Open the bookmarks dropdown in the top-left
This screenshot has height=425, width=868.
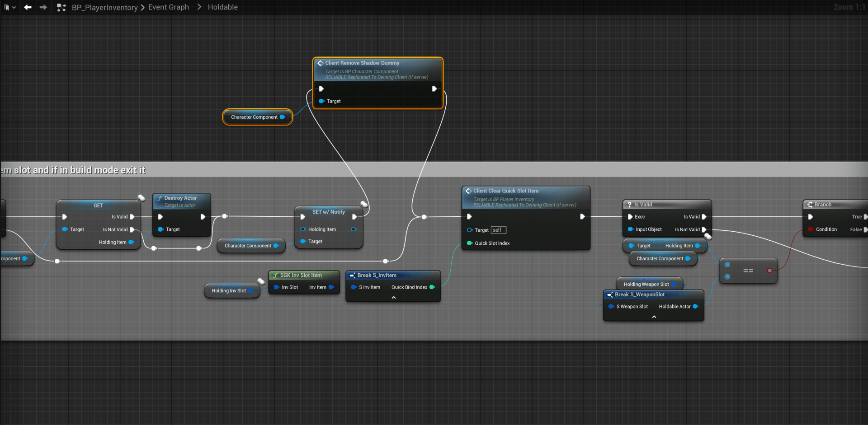tap(9, 7)
